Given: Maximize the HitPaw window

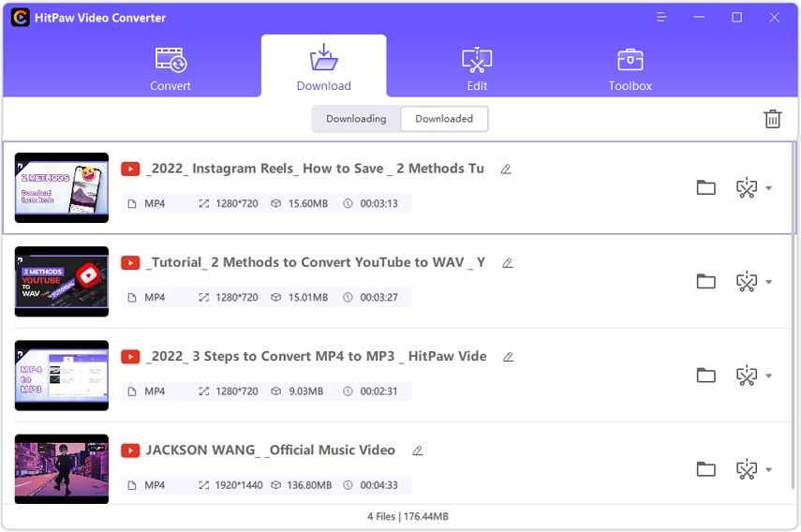Looking at the screenshot, I should click(736, 18).
